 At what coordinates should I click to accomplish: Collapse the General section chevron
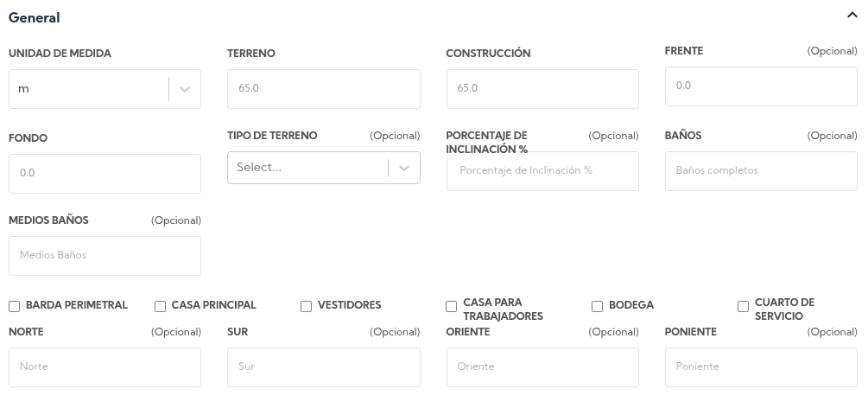(852, 16)
